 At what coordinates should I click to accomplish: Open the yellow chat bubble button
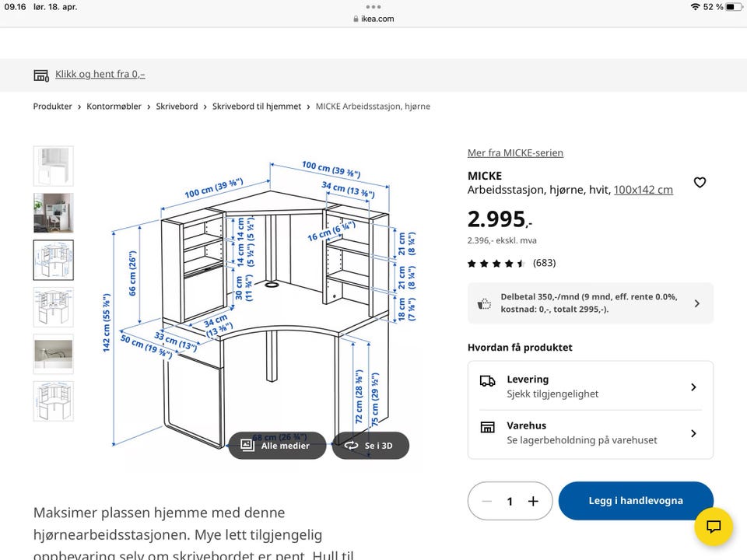[x=714, y=527]
